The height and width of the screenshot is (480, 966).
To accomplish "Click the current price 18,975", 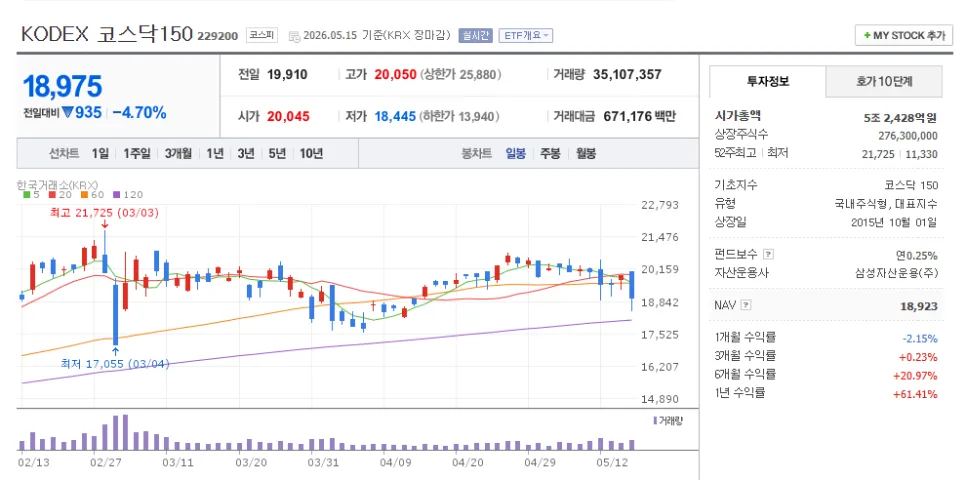I will point(62,86).
